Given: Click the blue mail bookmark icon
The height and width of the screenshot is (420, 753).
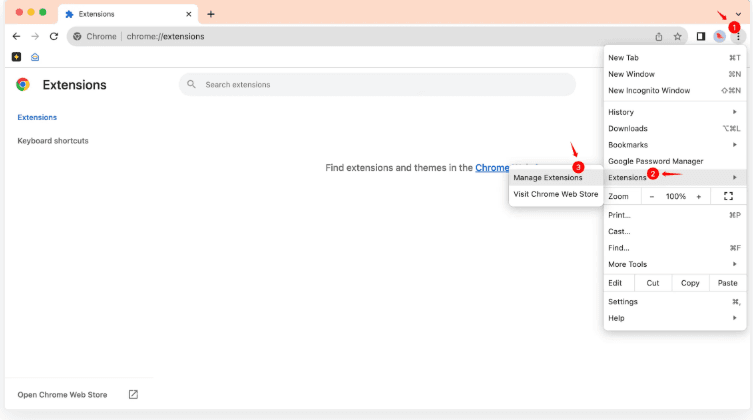Looking at the screenshot, I should click(35, 57).
